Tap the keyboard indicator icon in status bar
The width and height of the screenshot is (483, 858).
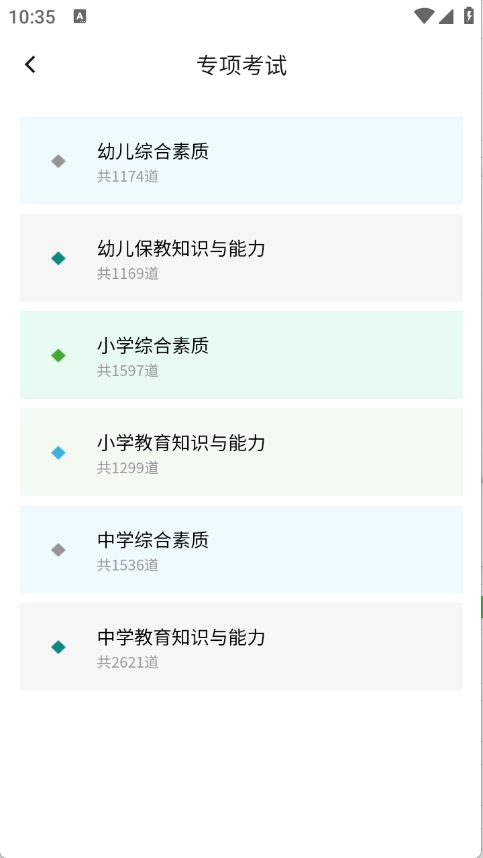[x=80, y=16]
